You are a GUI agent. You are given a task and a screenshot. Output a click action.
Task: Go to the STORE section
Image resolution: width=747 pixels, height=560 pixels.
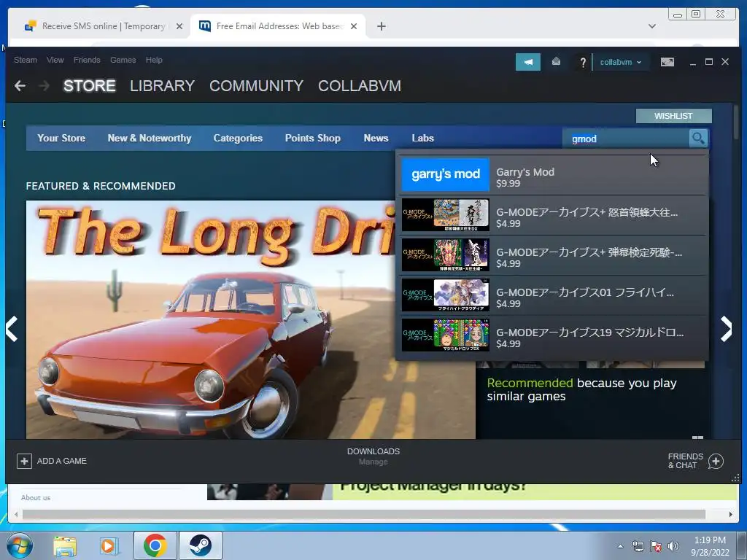point(90,86)
